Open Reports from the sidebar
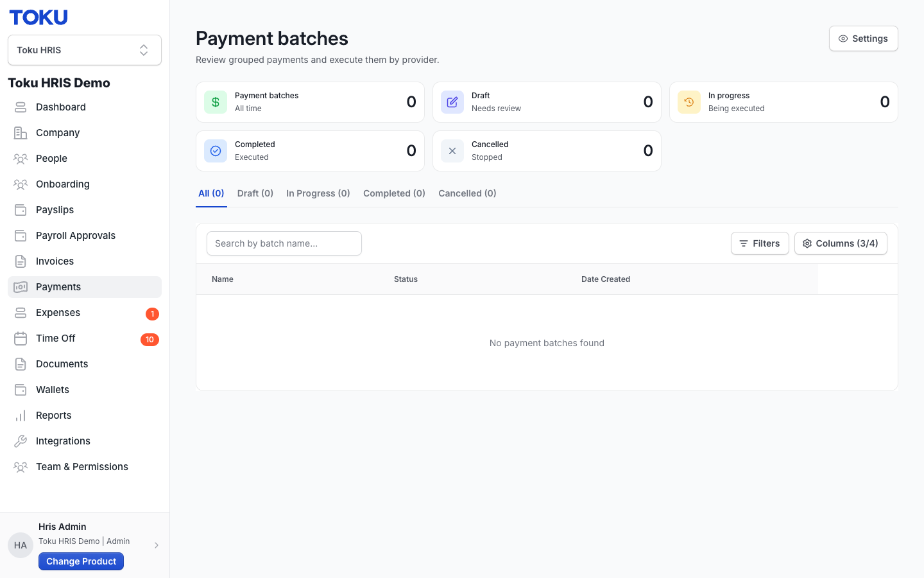This screenshot has width=924, height=578. coord(85,416)
